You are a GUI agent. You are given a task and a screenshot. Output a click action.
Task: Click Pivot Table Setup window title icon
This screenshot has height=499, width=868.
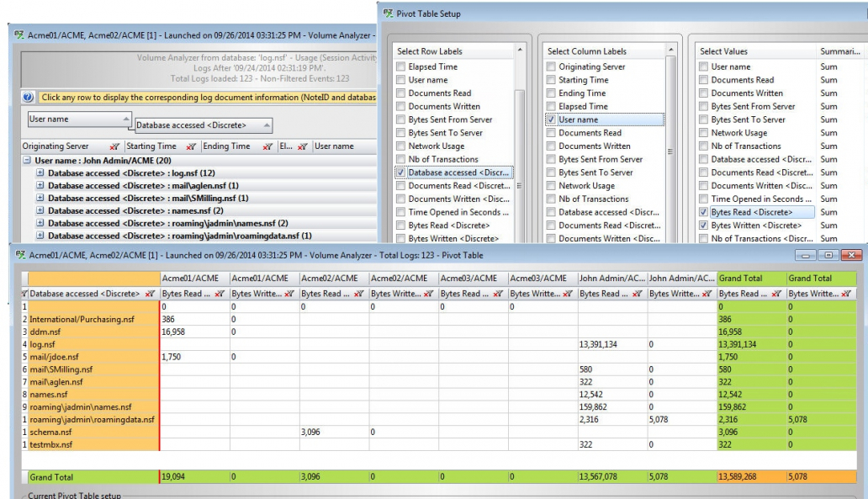(x=389, y=13)
